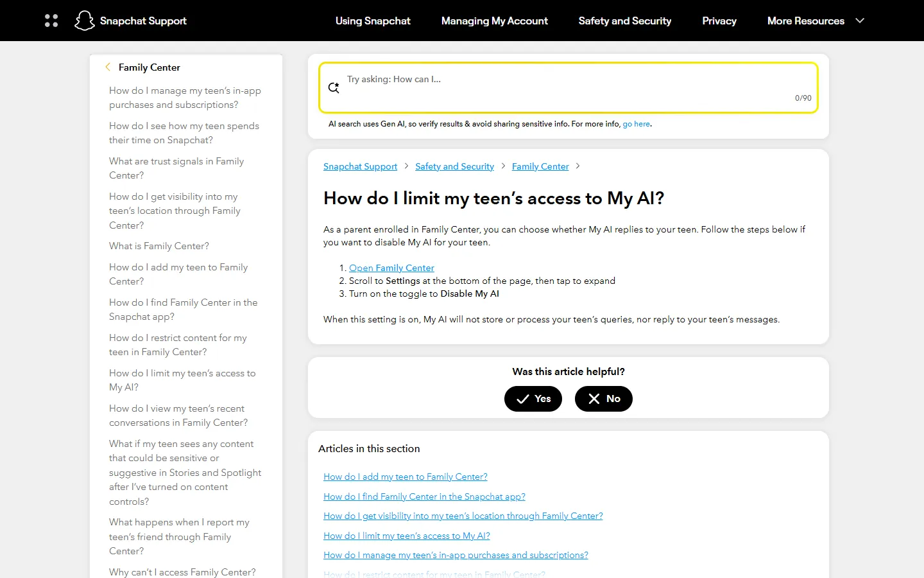Focus the AI search input field
Image resolution: width=924 pixels, height=578 pixels.
tap(569, 87)
